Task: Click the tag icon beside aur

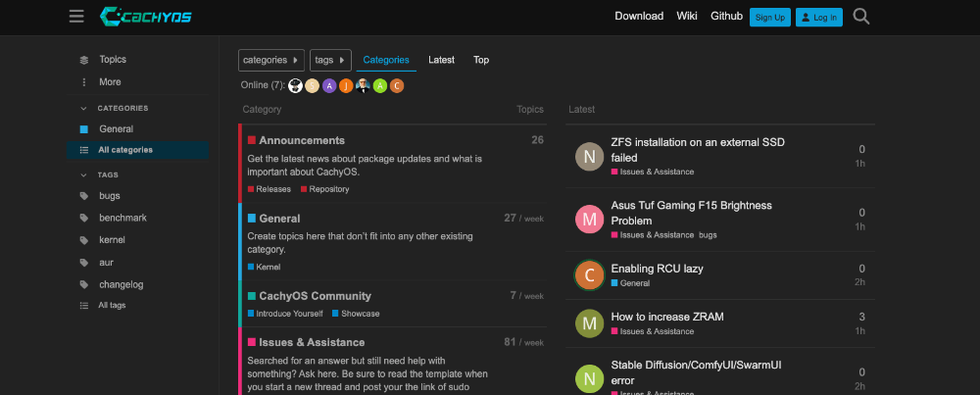Action: pyautogui.click(x=84, y=263)
